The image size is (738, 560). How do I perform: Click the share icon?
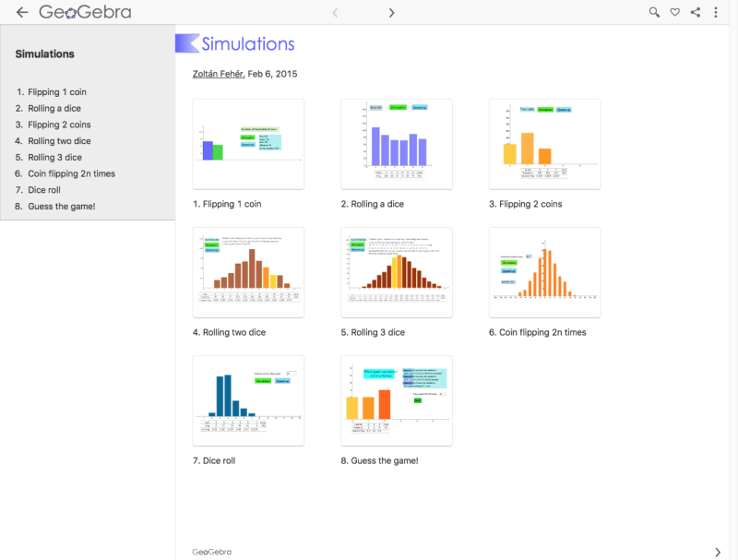coord(696,12)
